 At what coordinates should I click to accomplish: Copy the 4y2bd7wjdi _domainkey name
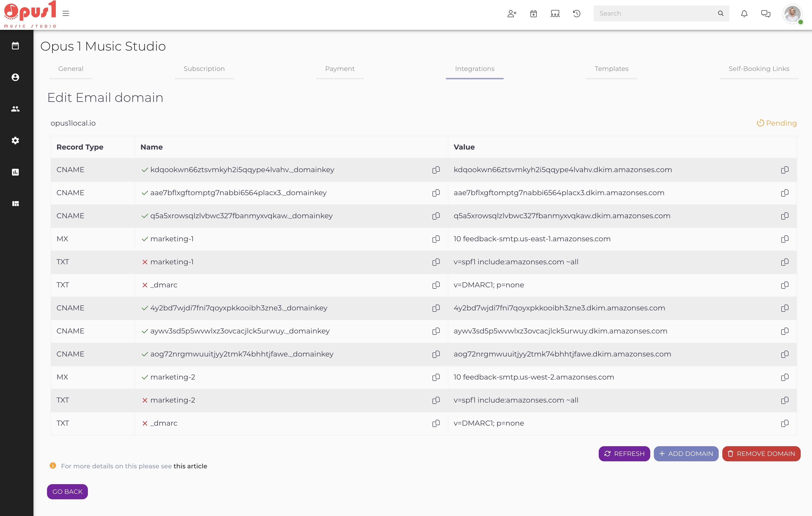point(436,308)
